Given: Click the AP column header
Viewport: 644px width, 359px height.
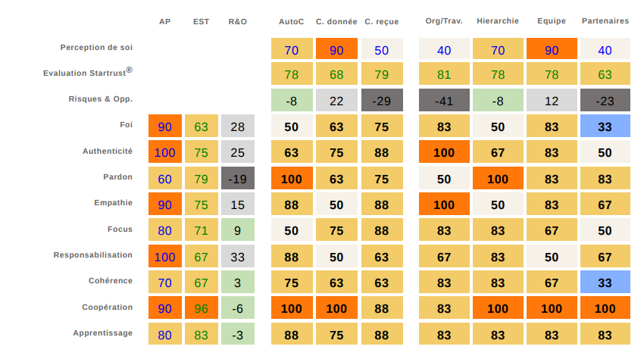Looking at the screenshot, I should [164, 21].
